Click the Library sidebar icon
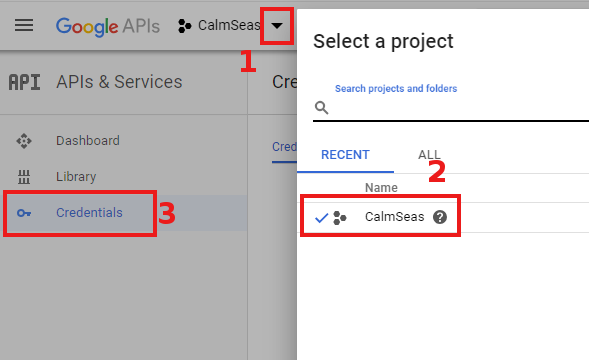The image size is (589, 360). tap(24, 177)
